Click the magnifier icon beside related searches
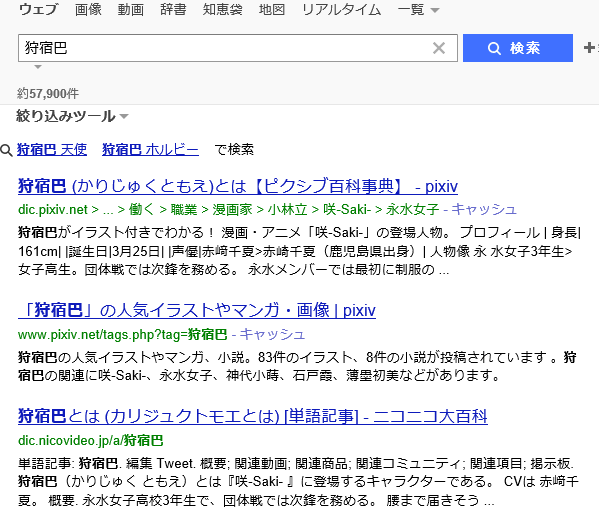This screenshot has height=513, width=599. point(6,150)
